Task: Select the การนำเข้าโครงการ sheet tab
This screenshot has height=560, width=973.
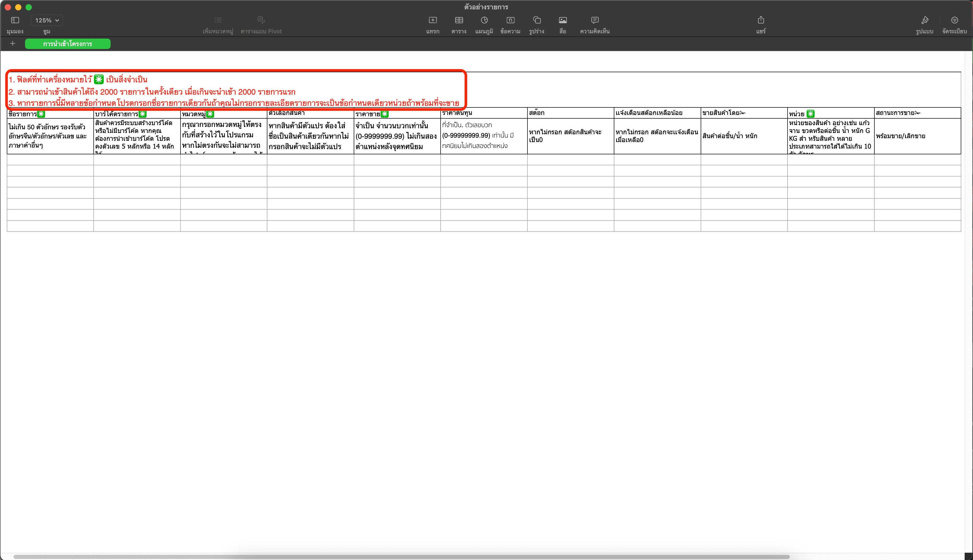Action: pos(68,44)
